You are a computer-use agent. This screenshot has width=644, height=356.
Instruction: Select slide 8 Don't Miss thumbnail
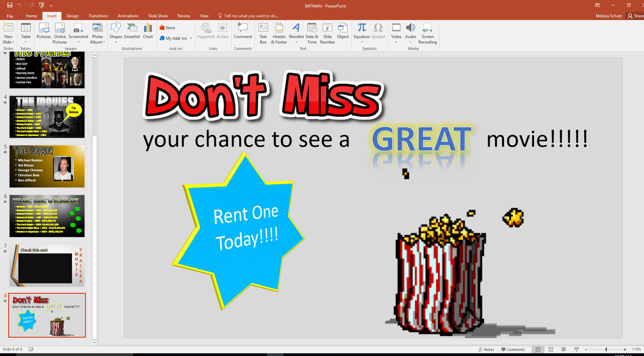point(47,315)
